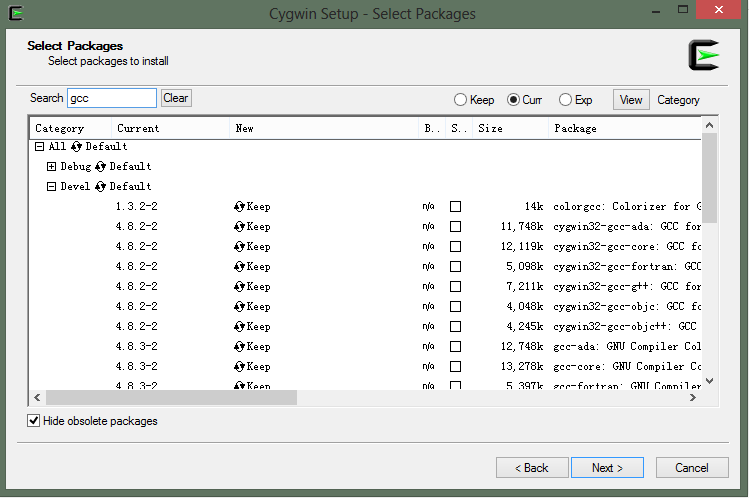Viewport: 749px width, 498px height.
Task: Click cycle icon next to Debug Default
Action: click(101, 167)
